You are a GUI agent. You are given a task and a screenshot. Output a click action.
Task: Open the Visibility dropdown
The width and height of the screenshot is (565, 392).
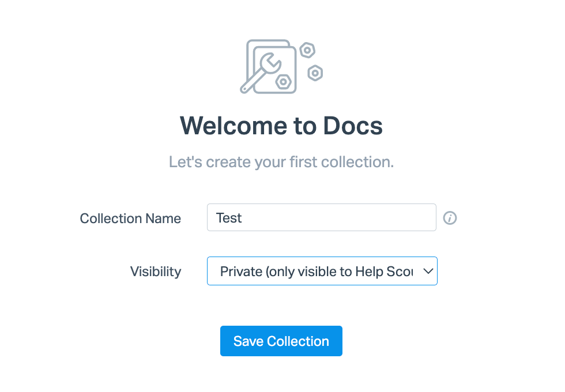pyautogui.click(x=322, y=271)
